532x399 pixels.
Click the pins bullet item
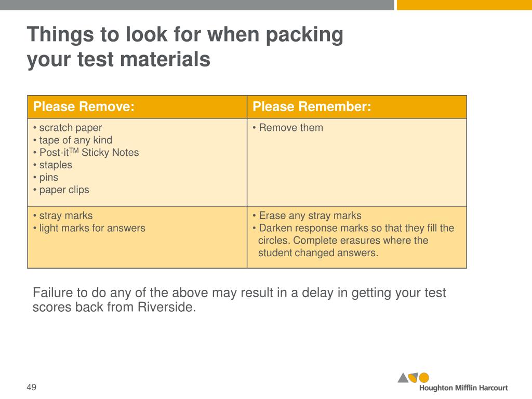(46, 178)
